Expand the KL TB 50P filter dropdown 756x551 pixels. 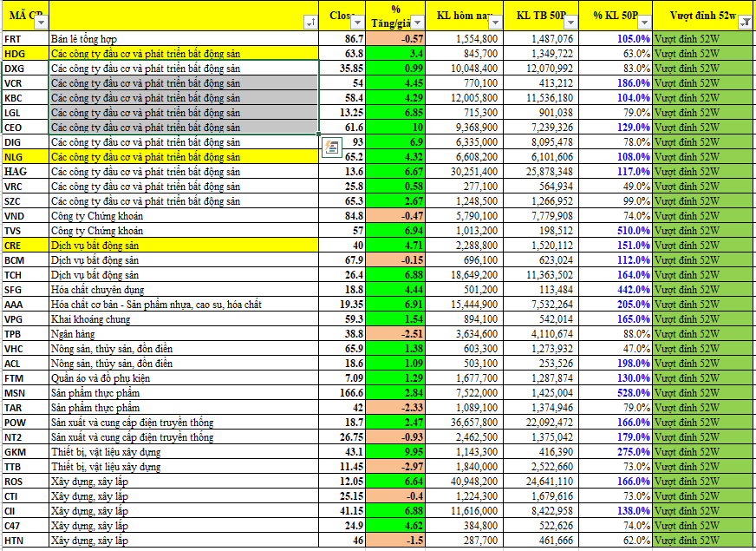tap(573, 23)
